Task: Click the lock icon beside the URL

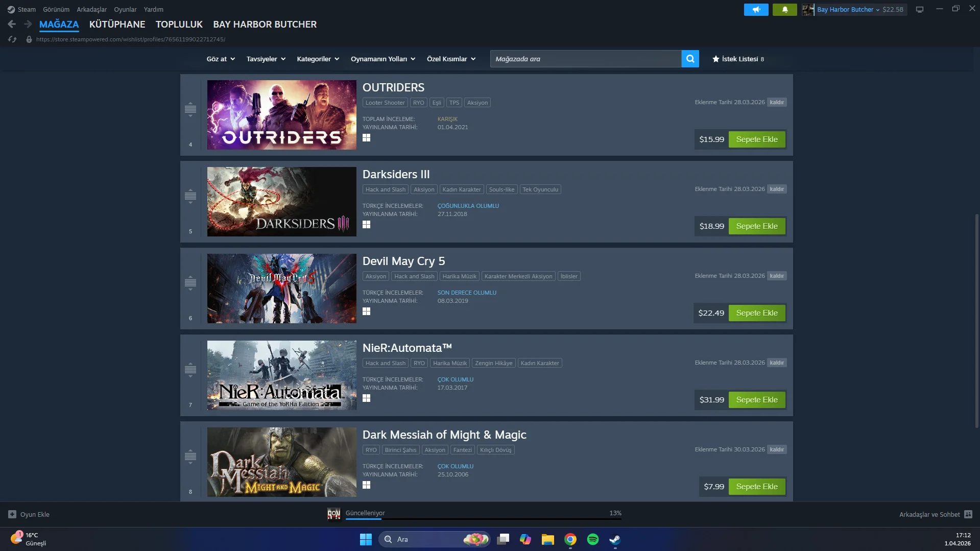Action: tap(29, 39)
